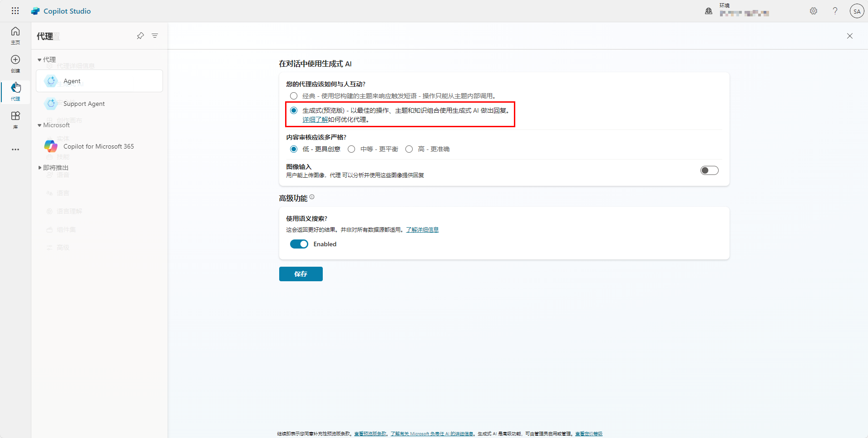Image resolution: width=868 pixels, height=438 pixels.
Task: Close the settings pane with X
Action: pos(850,36)
